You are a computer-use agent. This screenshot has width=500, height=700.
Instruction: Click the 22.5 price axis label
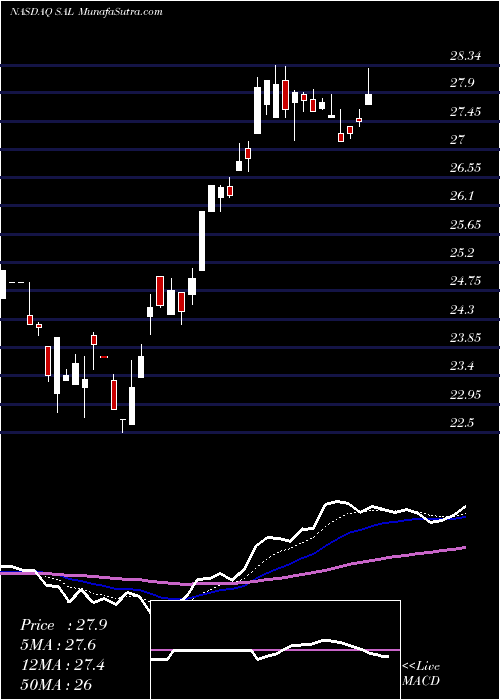click(x=464, y=423)
